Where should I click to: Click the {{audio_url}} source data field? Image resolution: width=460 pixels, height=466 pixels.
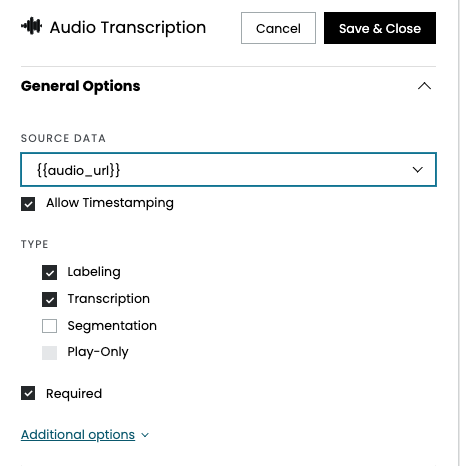[x=228, y=170]
